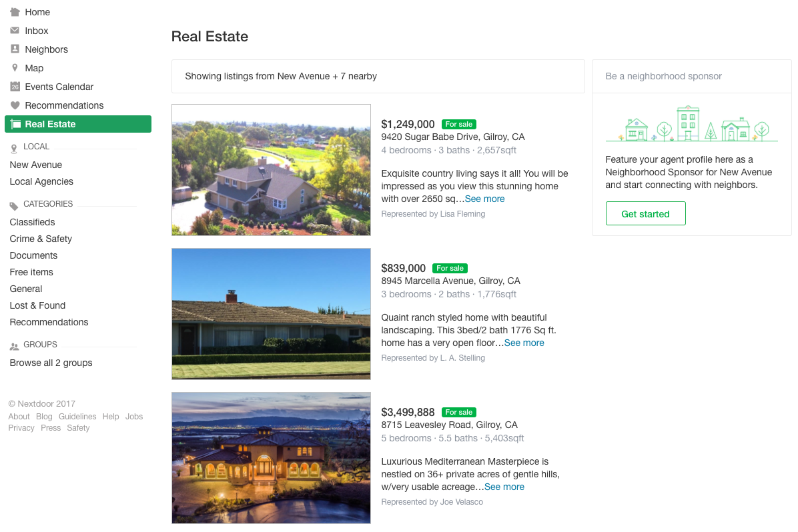This screenshot has height=532, width=798.
Task: Click the Recommendations heart icon
Action: pos(15,105)
